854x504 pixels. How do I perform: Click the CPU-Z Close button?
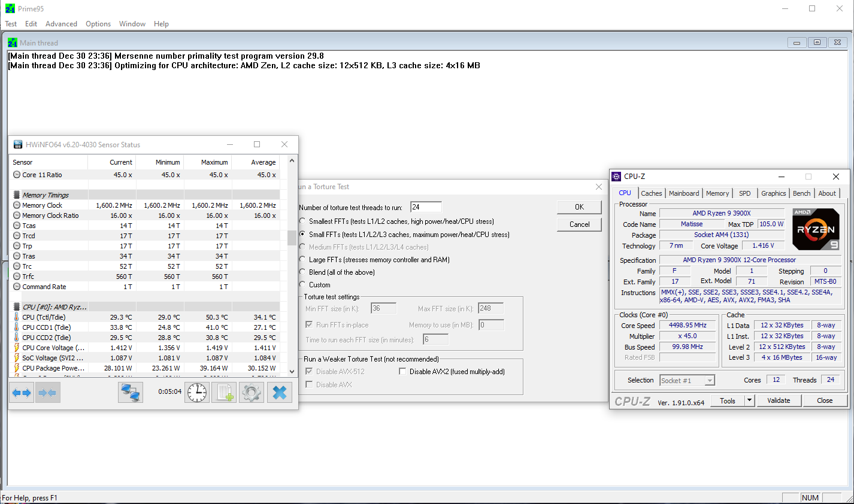click(x=825, y=400)
